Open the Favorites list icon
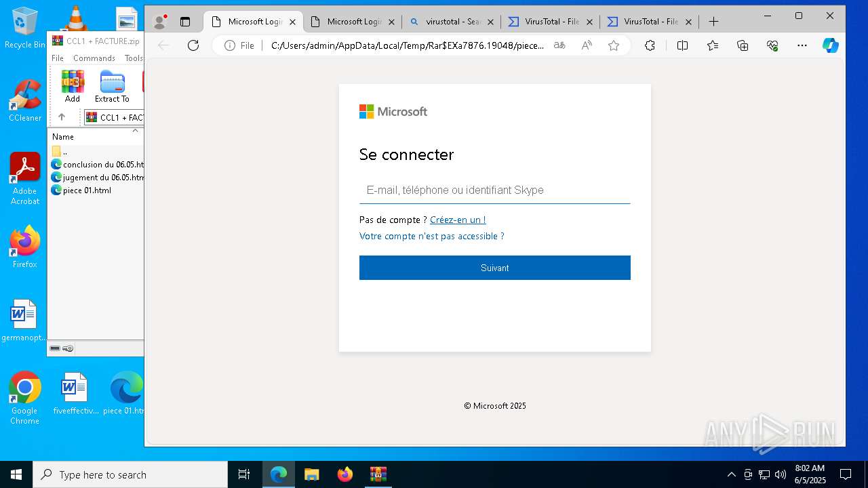 pyautogui.click(x=713, y=45)
